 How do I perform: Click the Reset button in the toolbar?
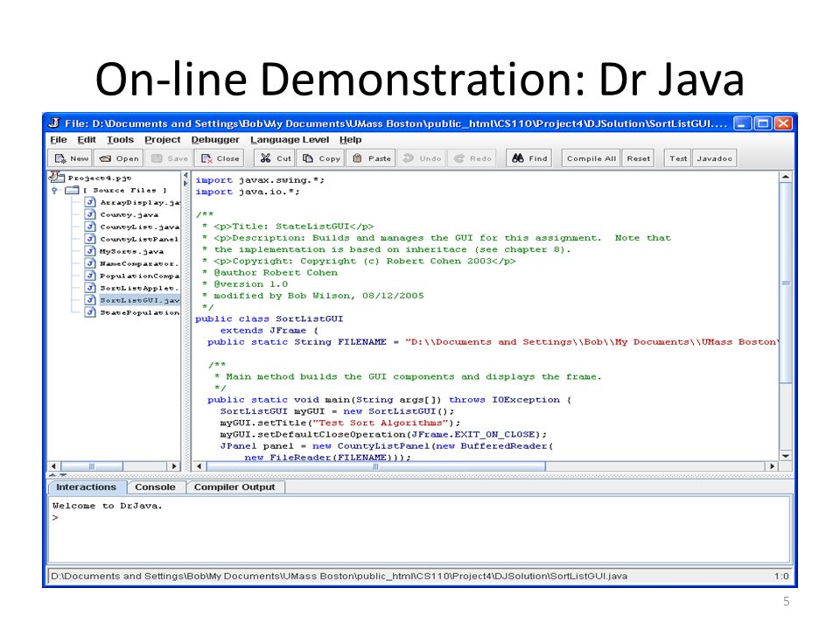638,158
